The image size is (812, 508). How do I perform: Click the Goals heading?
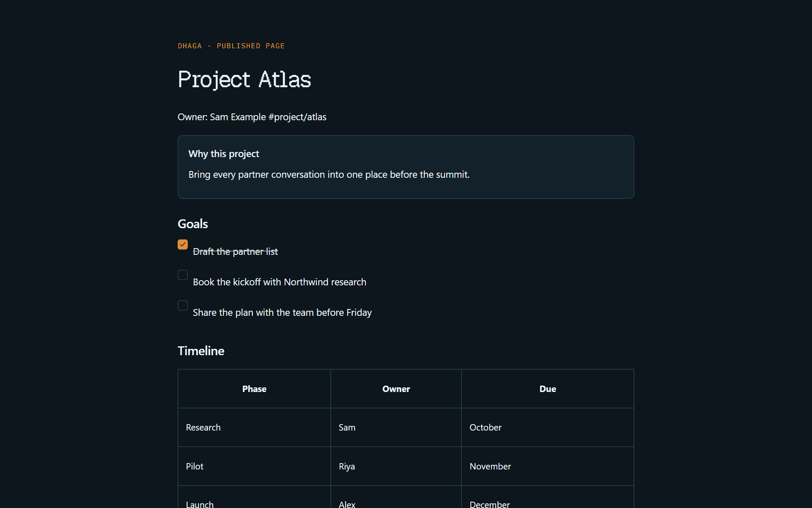(x=193, y=224)
